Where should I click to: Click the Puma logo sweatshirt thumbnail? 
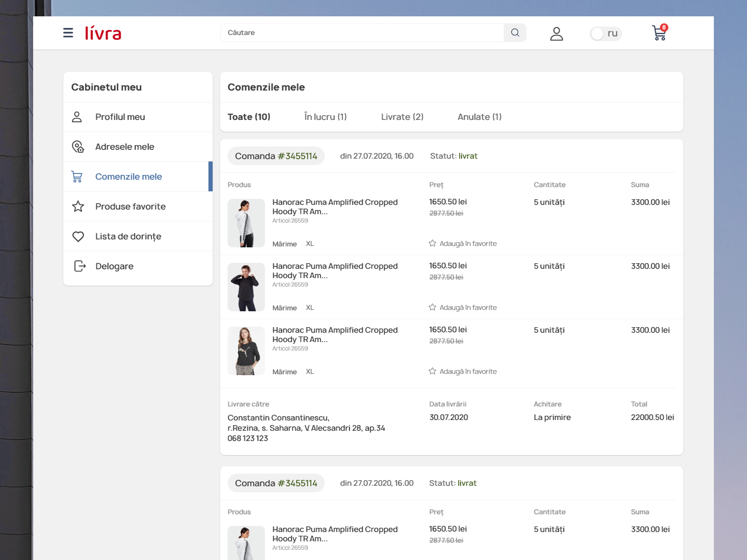[246, 351]
